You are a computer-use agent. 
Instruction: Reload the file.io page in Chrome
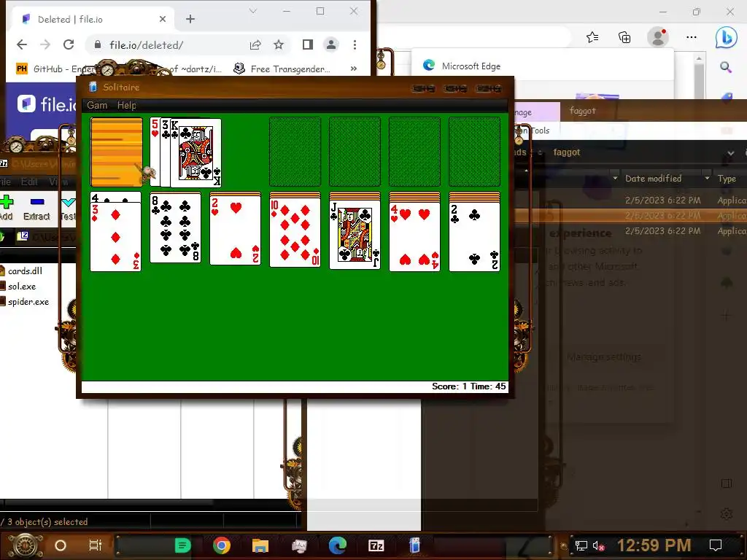pos(69,44)
